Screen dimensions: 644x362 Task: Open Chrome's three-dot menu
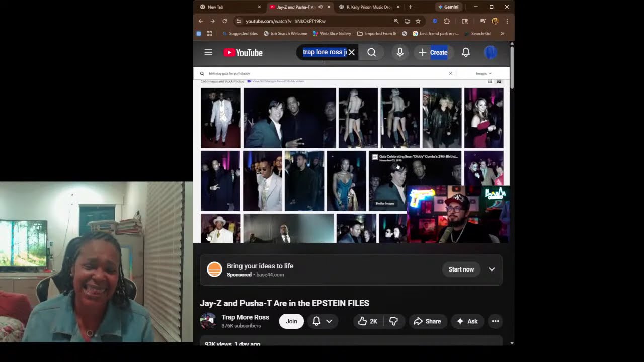click(507, 21)
